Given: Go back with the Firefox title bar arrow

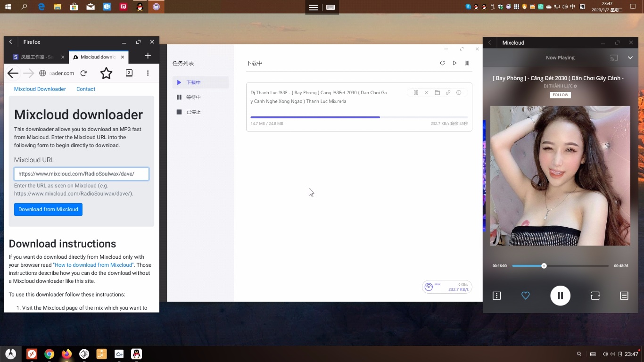Looking at the screenshot, I should pos(10,42).
